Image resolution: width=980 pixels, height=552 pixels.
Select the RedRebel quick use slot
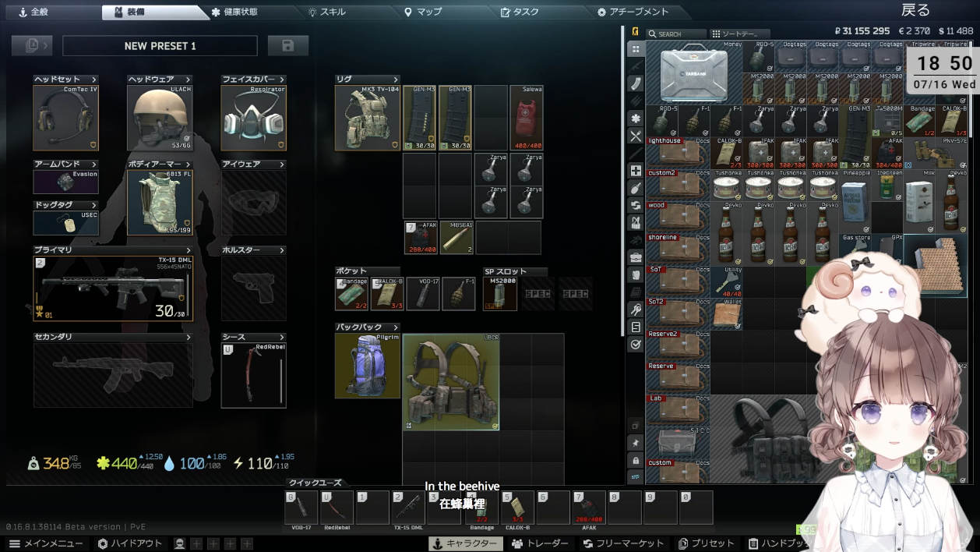pos(337,508)
